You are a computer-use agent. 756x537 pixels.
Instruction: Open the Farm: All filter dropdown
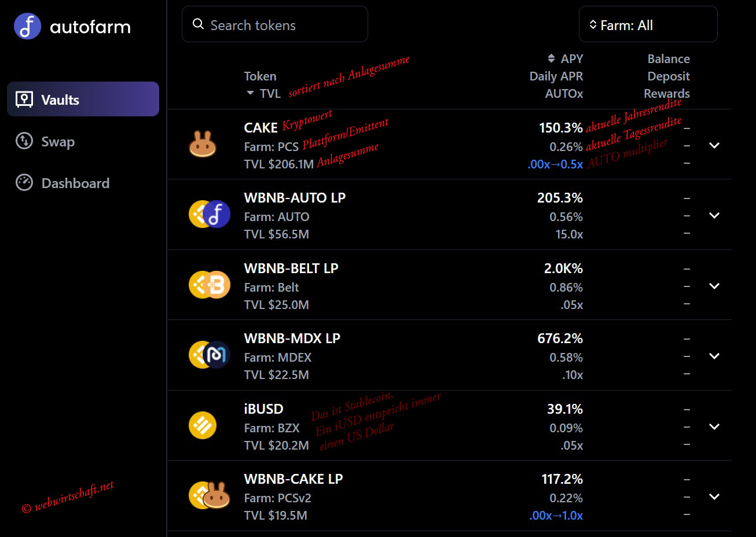(x=648, y=25)
